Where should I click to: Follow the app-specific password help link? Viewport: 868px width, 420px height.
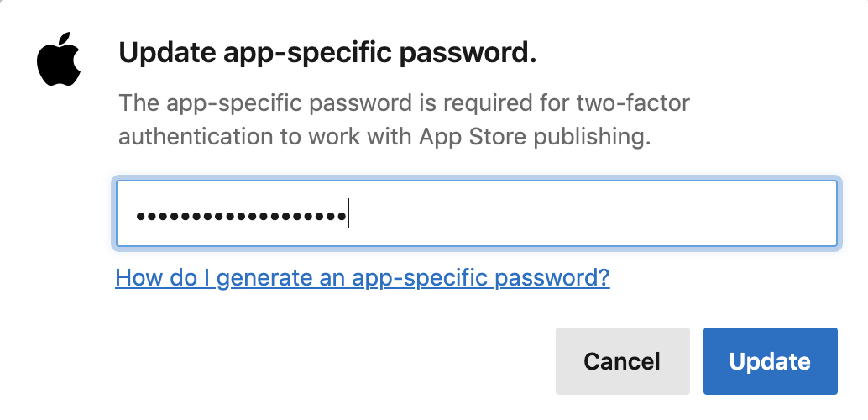[363, 277]
